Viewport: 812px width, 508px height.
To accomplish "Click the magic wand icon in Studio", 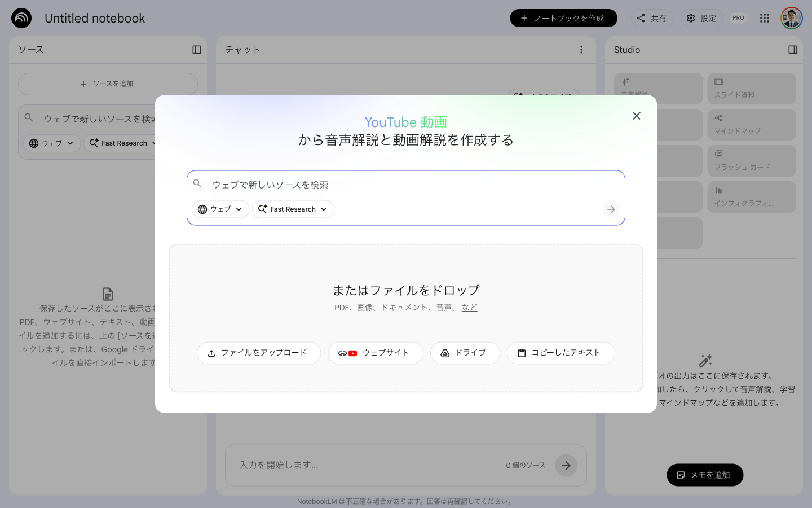I will (705, 360).
